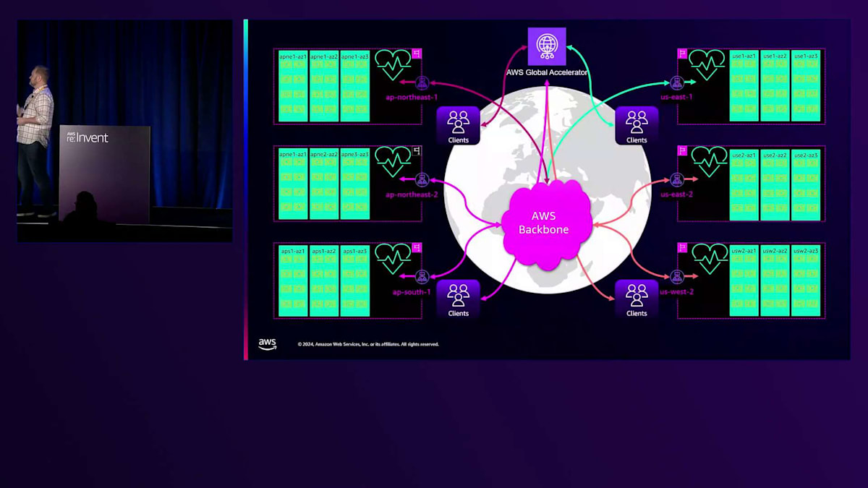This screenshot has height=488, width=868.
Task: Click the AWS re:Invent logo on the podium
Action: point(88,137)
